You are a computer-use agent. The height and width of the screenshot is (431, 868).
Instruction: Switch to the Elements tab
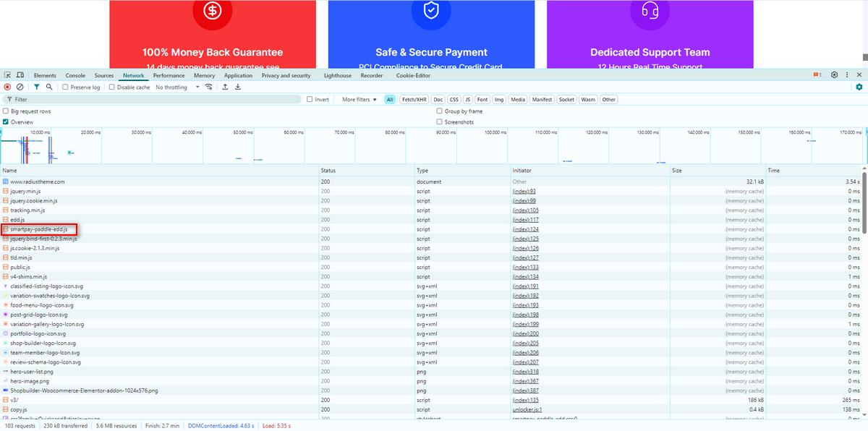pos(45,75)
